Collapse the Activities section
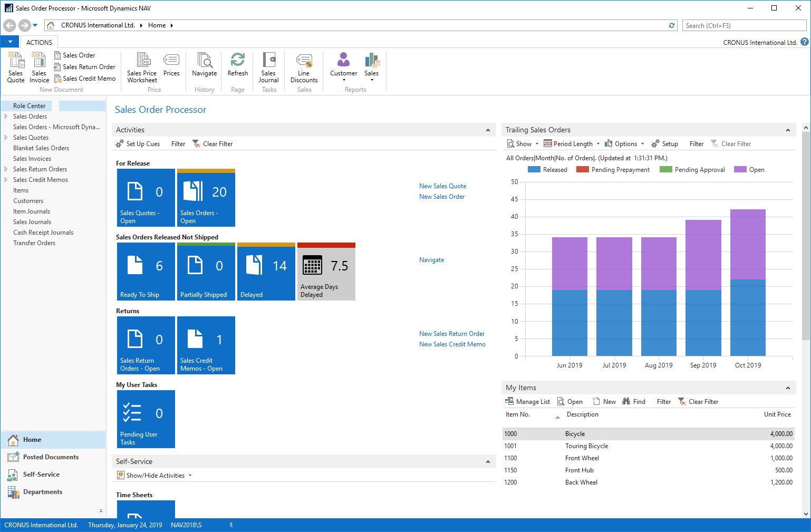This screenshot has height=532, width=811. click(488, 130)
